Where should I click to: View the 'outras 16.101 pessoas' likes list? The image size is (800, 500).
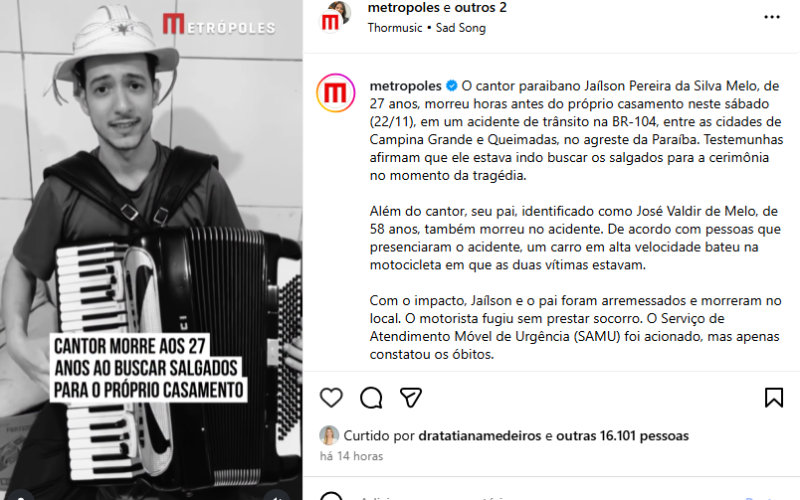point(622,436)
